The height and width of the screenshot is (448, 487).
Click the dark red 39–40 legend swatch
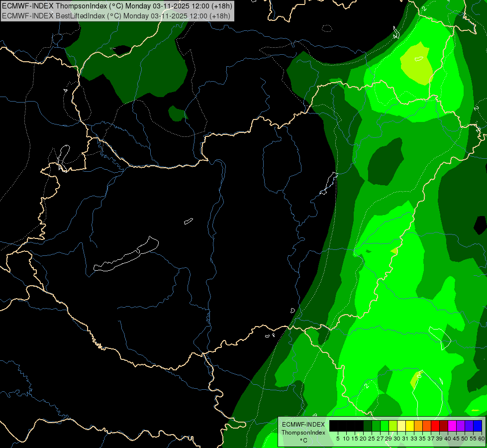[x=444, y=426]
